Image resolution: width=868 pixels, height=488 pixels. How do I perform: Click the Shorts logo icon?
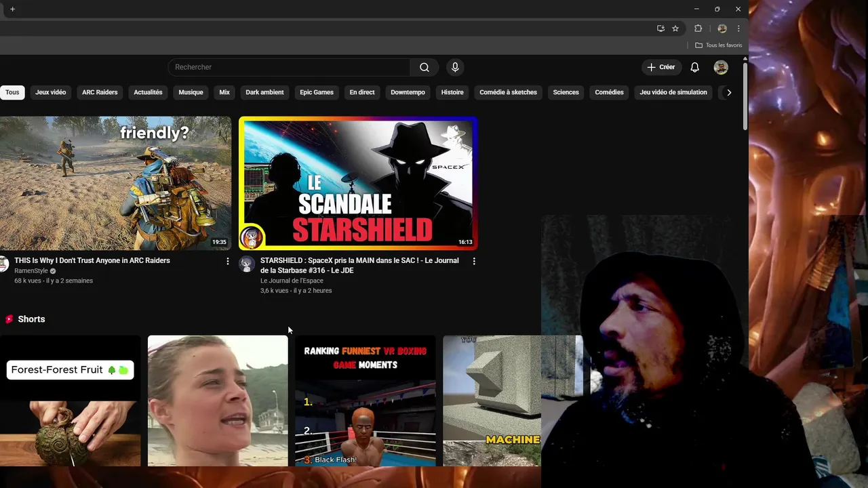(x=9, y=319)
